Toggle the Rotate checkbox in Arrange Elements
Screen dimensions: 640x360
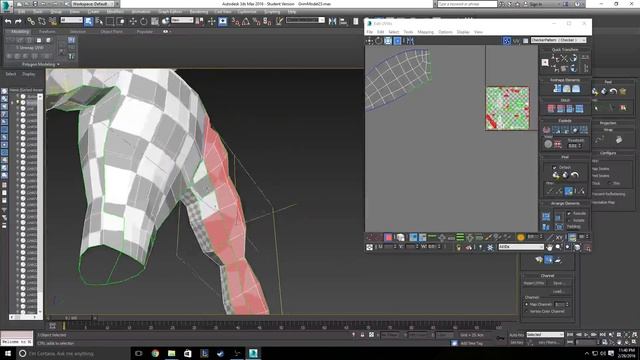[x=569, y=220]
